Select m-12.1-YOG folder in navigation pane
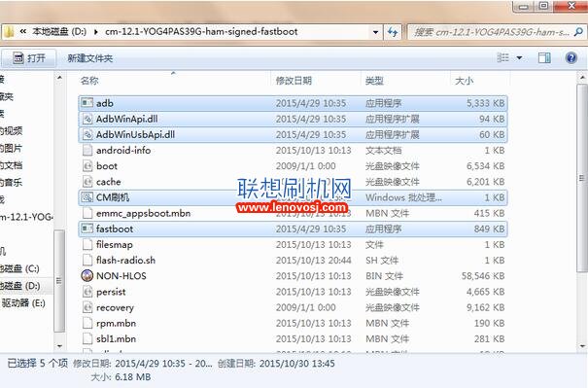Screen dimensions: 588x388 point(26,217)
